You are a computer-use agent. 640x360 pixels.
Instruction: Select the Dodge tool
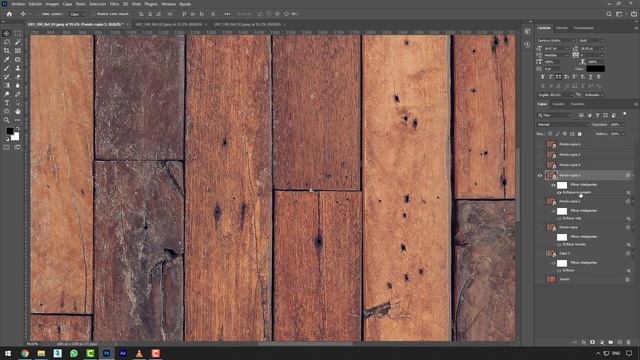pyautogui.click(x=7, y=94)
